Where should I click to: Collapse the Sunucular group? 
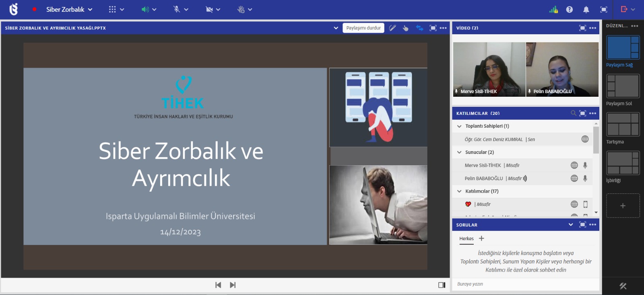point(459,152)
